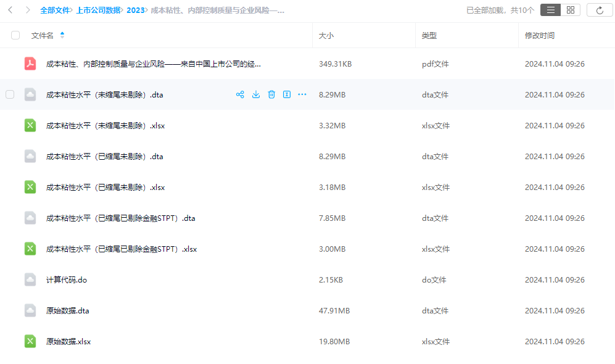Click current folder breadcrumb 成本粘性、内部控制质量与企业风险

(218, 10)
